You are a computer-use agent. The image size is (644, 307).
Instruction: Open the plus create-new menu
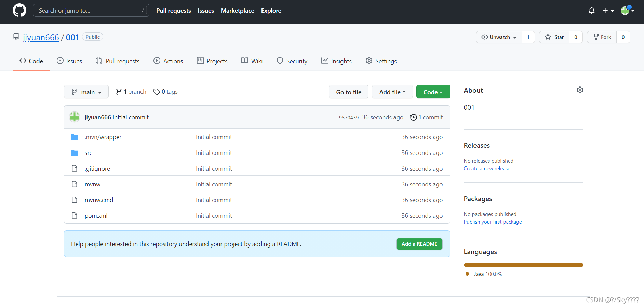pyautogui.click(x=608, y=11)
